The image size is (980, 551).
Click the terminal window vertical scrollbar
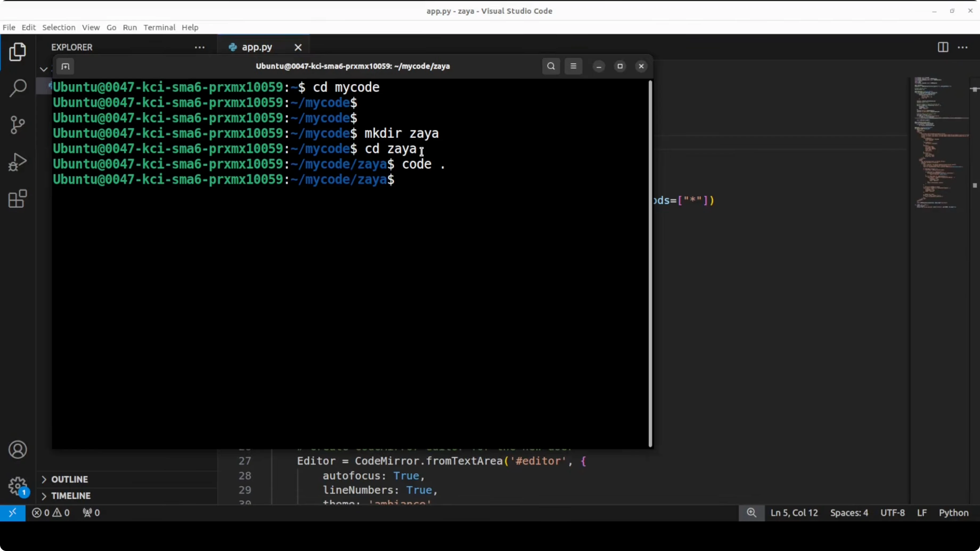[650, 263]
